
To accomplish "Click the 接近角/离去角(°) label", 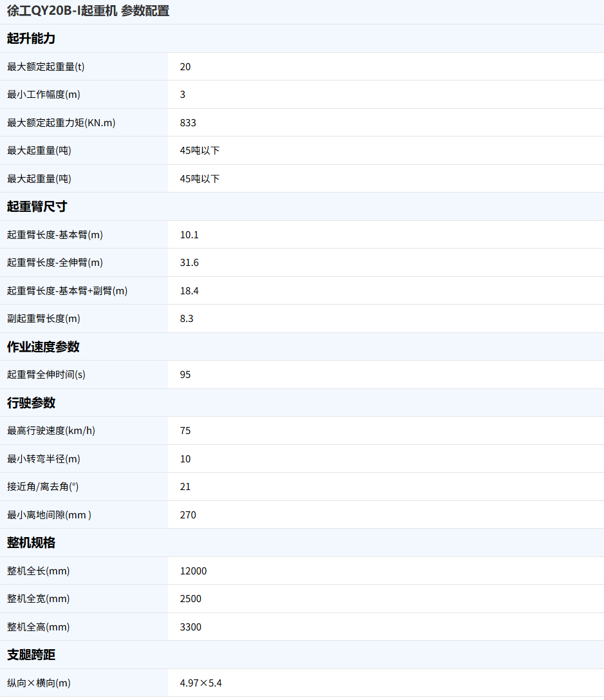I will pyautogui.click(x=43, y=487).
